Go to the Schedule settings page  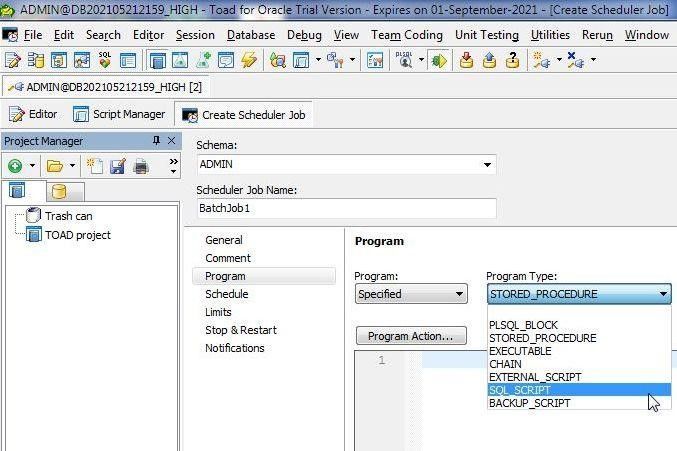(227, 294)
